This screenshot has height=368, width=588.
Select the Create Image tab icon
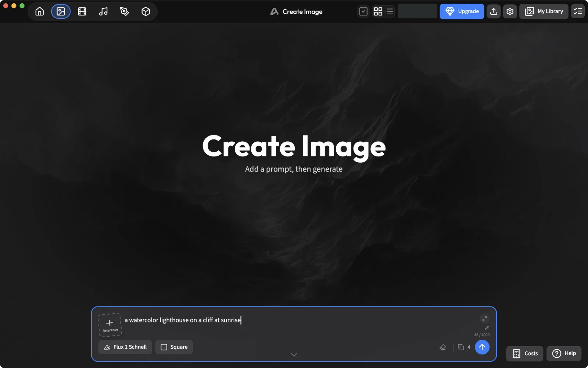click(x=61, y=11)
